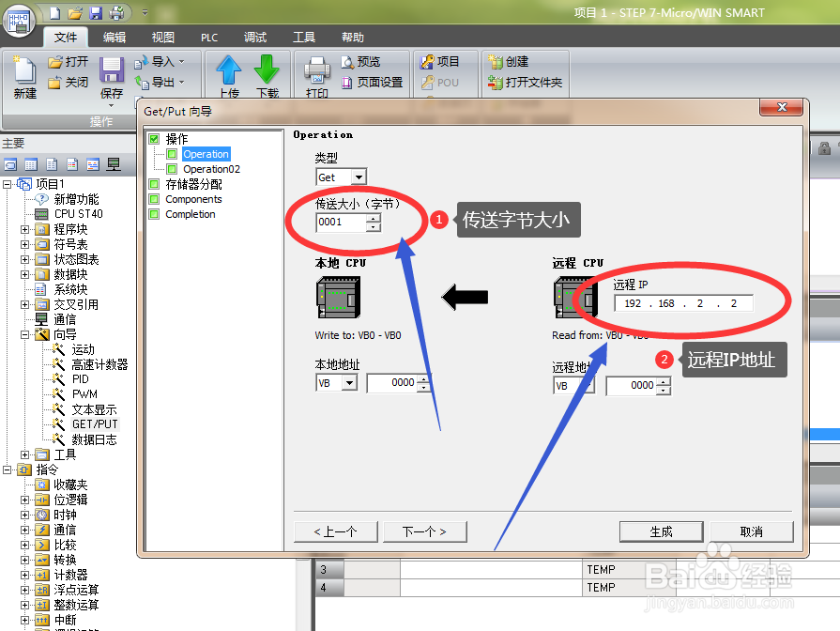Open the local address VB dropdown
840x631 pixels.
point(349,383)
